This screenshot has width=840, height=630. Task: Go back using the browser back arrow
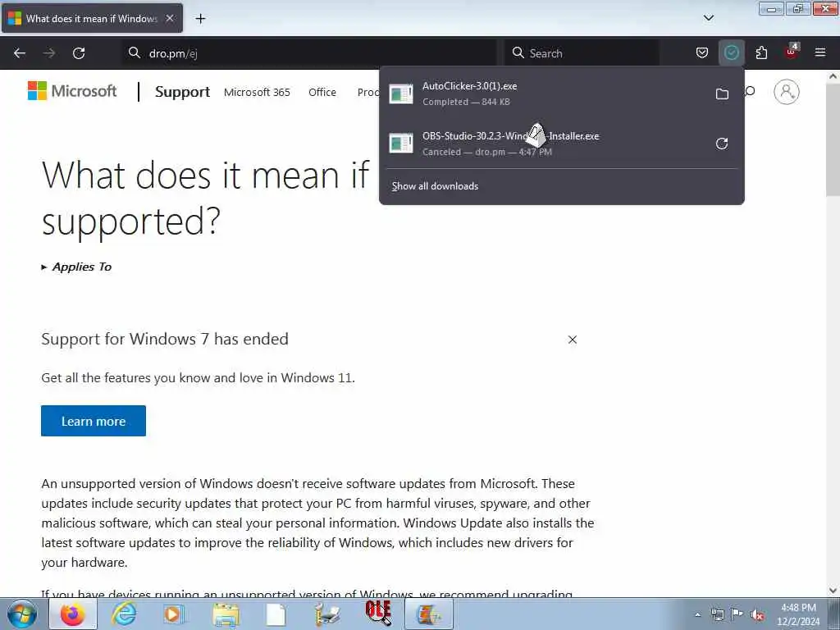pyautogui.click(x=20, y=53)
